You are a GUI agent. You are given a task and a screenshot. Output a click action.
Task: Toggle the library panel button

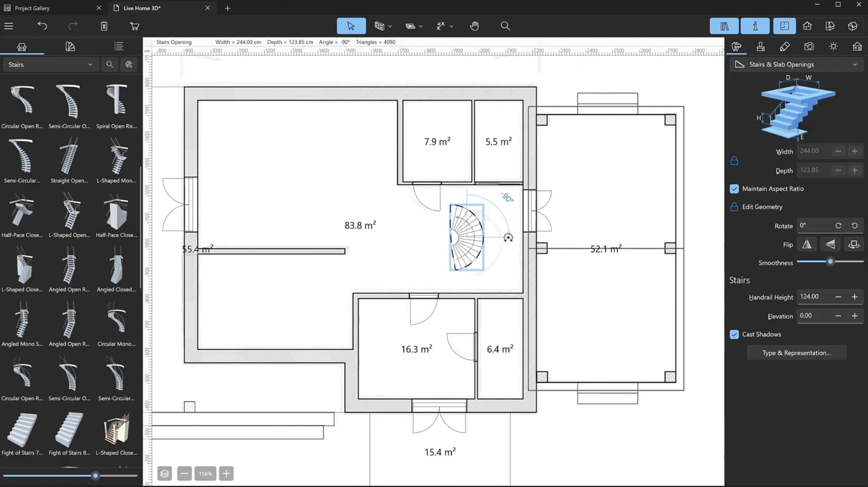tap(724, 26)
